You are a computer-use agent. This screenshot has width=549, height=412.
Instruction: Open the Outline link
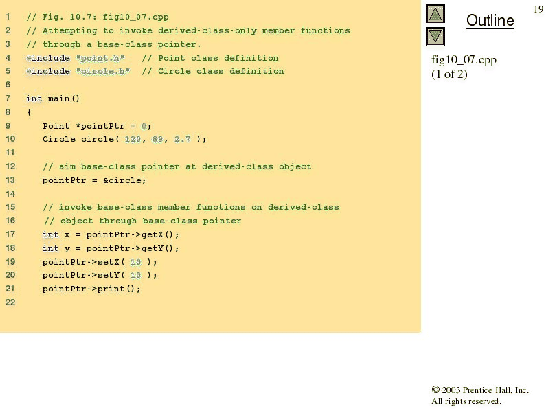[x=490, y=20]
